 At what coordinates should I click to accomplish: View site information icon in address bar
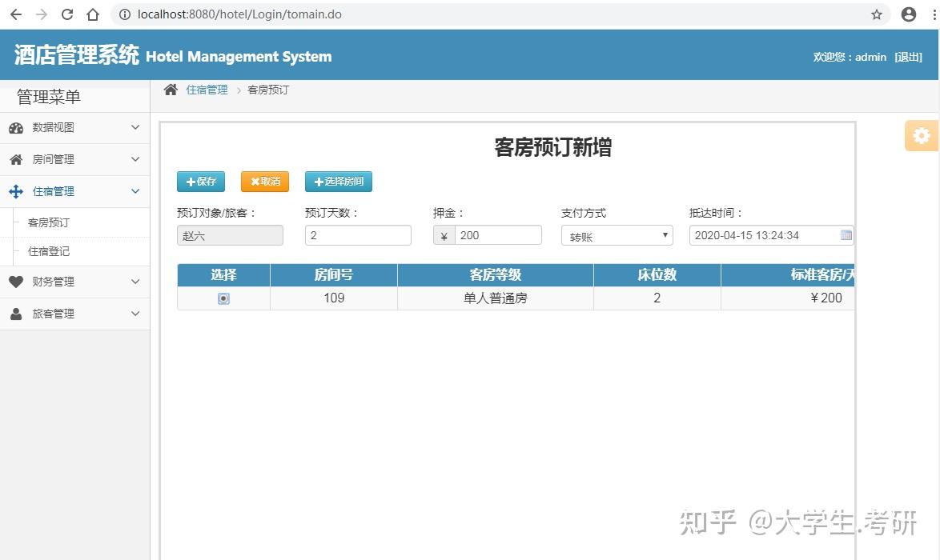click(125, 14)
